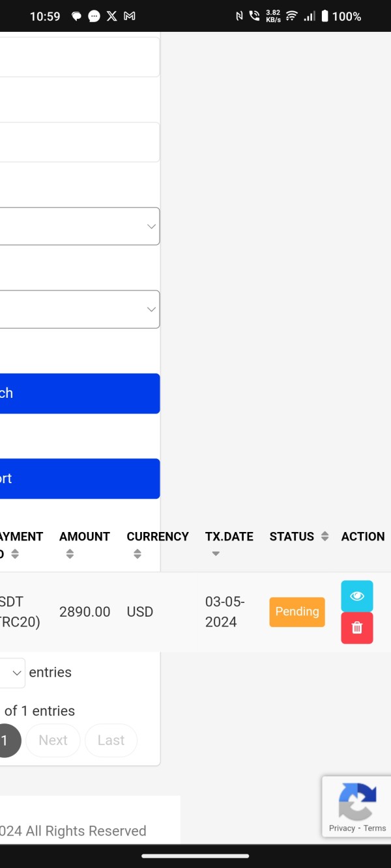391x868 pixels.
Task: Click the reCAPTCHA badge logo
Action: [357, 802]
